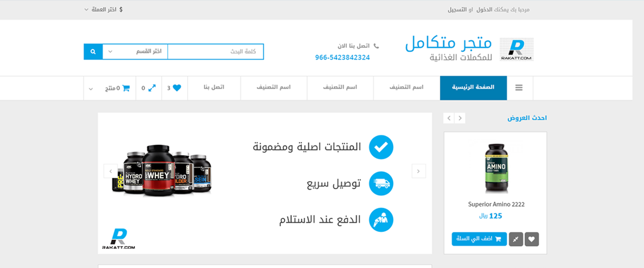Click the blue checkmark genuine products icon
644x268 pixels.
pyautogui.click(x=381, y=147)
